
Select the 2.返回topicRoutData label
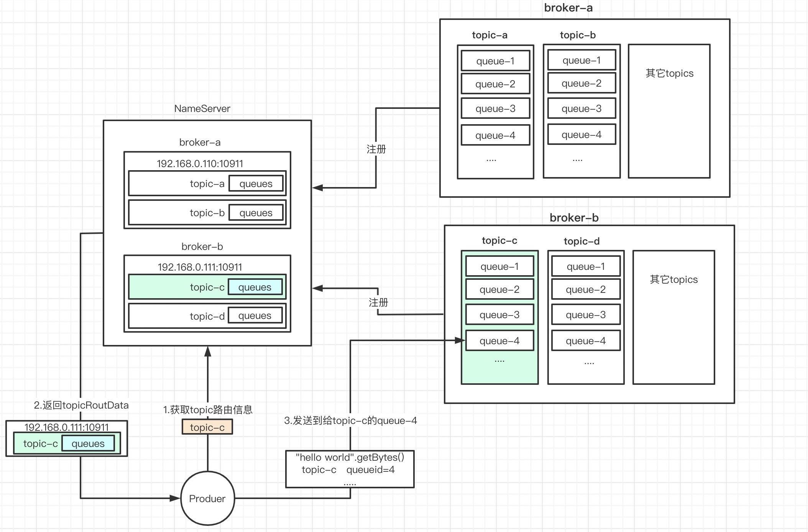click(81, 405)
